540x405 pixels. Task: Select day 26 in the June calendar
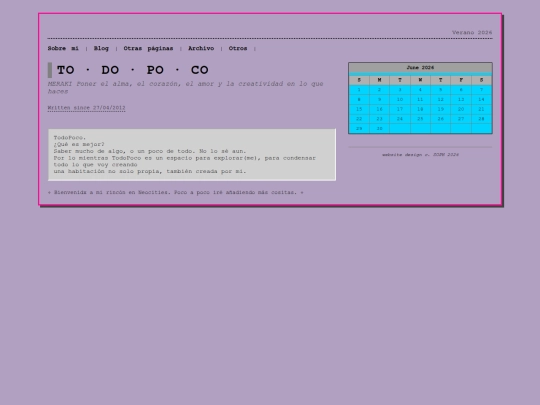(440, 119)
